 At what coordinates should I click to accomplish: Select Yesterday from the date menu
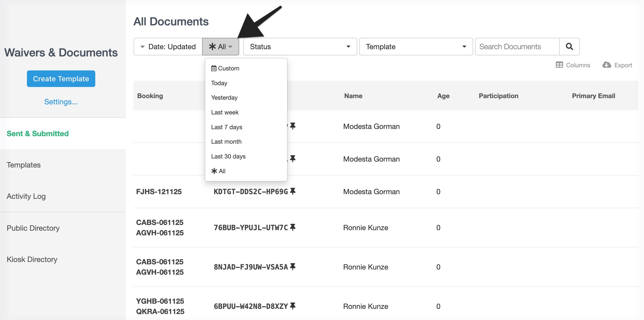pyautogui.click(x=246, y=98)
